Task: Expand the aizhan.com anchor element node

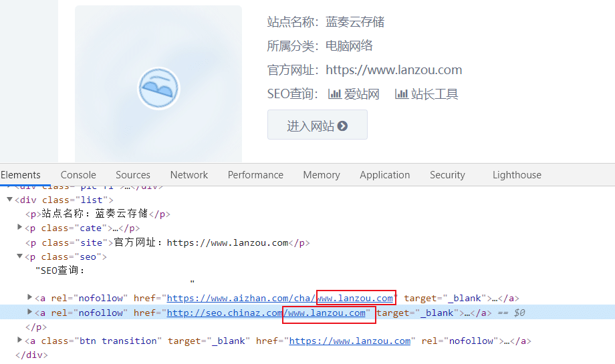Action: [29, 298]
